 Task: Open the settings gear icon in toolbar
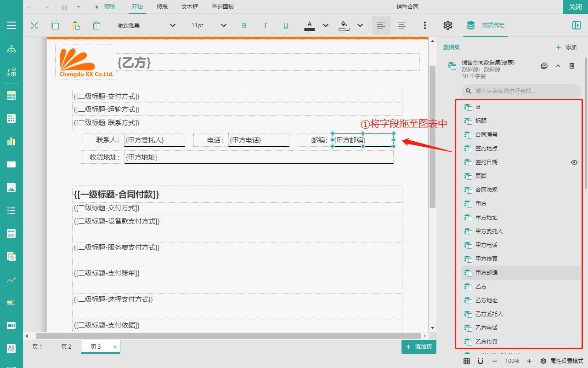(x=447, y=25)
